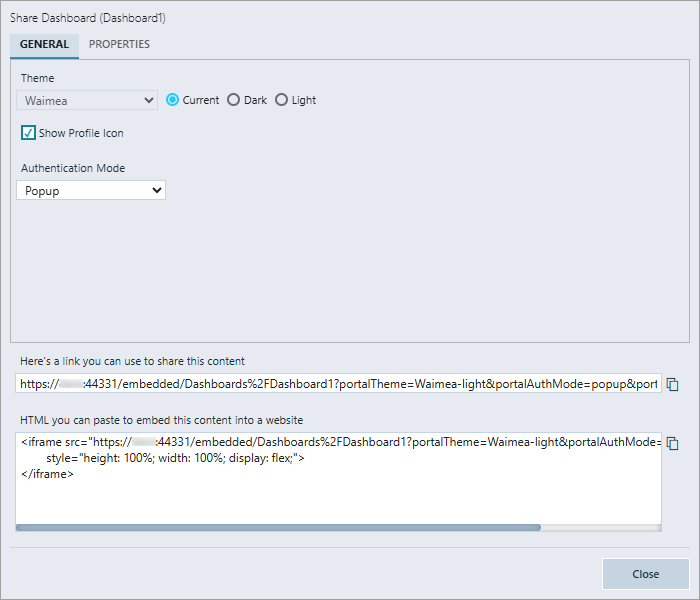Select the Current theme radio button
Viewport: 700px width, 600px height.
[173, 100]
